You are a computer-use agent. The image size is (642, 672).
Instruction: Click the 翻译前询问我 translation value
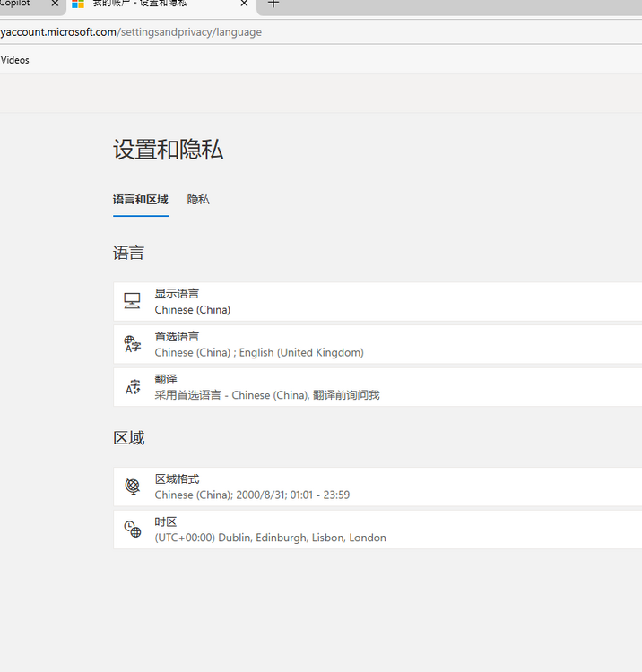coord(346,395)
